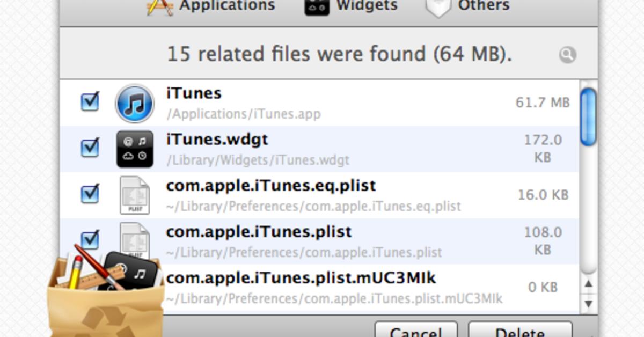The width and height of the screenshot is (644, 337).
Task: Uncheck the iTunes.wdgt checkbox
Action: tap(90, 147)
